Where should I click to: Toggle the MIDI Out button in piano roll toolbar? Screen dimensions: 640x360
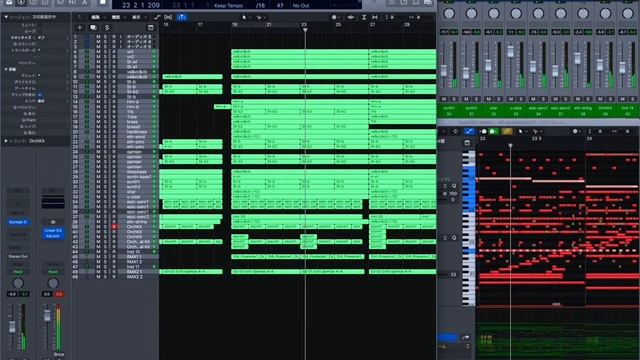tap(483, 131)
